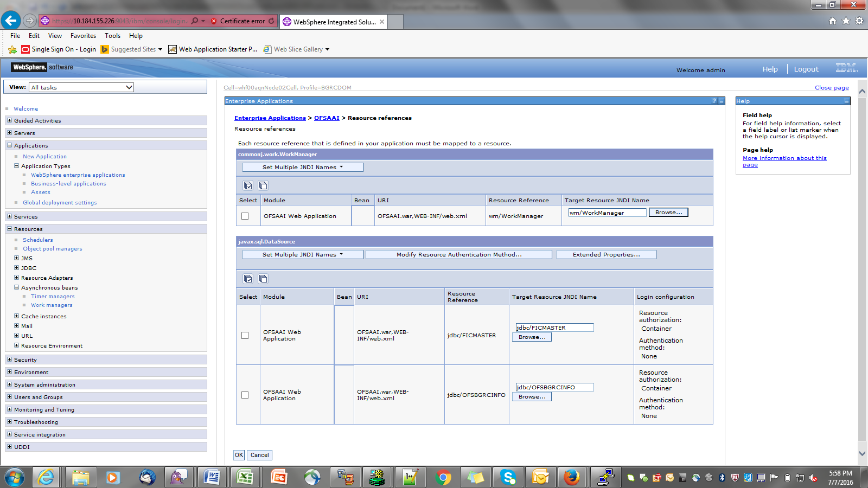Click select-all icon in DataSource section
The image size is (868, 488).
(248, 279)
